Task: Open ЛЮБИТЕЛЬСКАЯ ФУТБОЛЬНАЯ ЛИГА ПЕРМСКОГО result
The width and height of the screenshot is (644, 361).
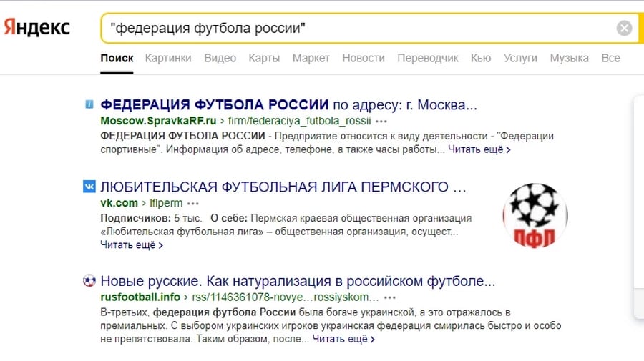Action: [x=283, y=187]
